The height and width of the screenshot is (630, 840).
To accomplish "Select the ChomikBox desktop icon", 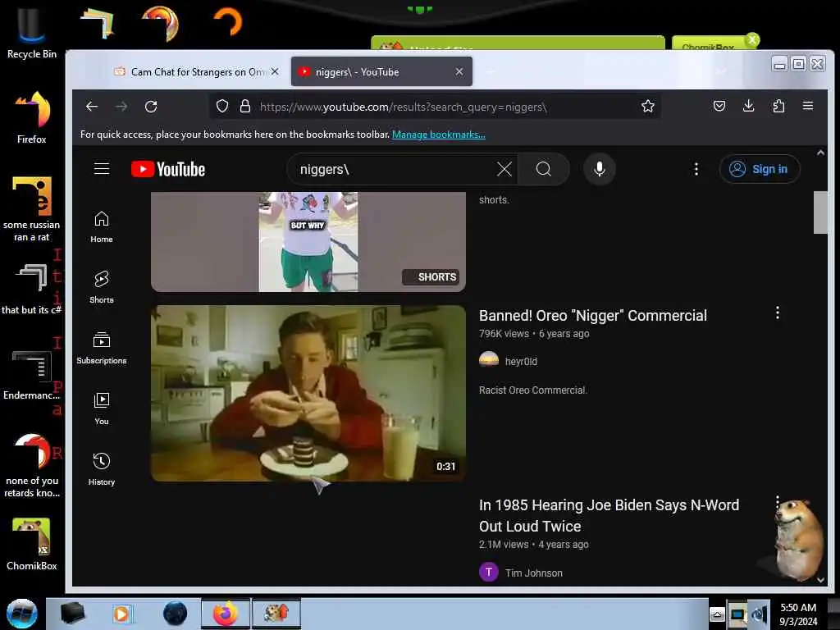I will pos(32,544).
